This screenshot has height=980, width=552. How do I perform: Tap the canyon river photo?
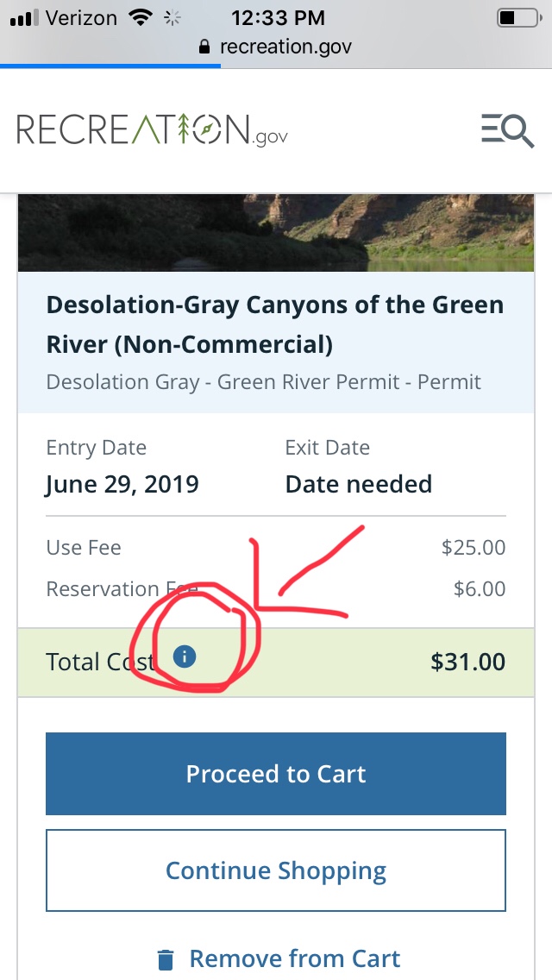276,231
